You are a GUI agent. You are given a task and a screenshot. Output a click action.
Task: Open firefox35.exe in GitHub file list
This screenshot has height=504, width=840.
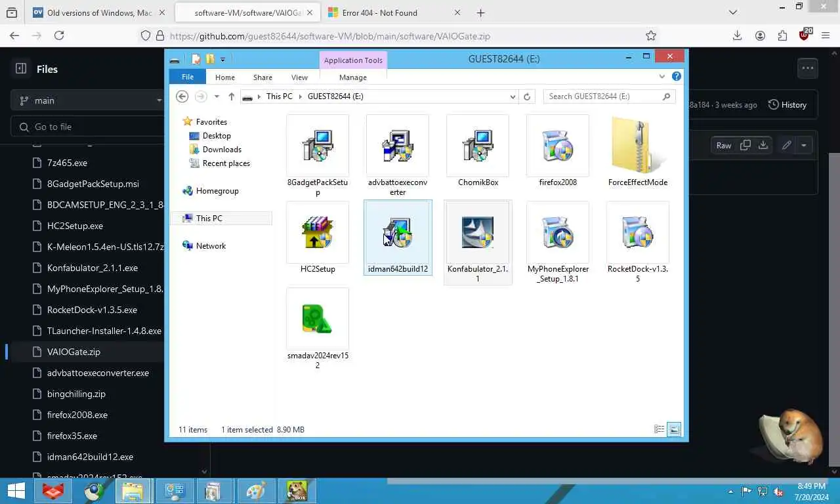pos(72,435)
